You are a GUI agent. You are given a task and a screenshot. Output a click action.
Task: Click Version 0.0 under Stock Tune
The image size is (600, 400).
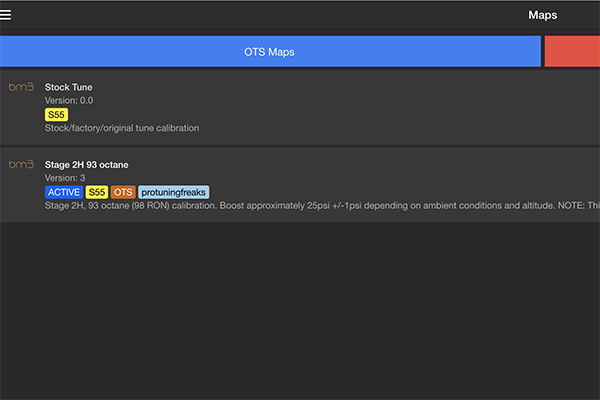[69, 100]
